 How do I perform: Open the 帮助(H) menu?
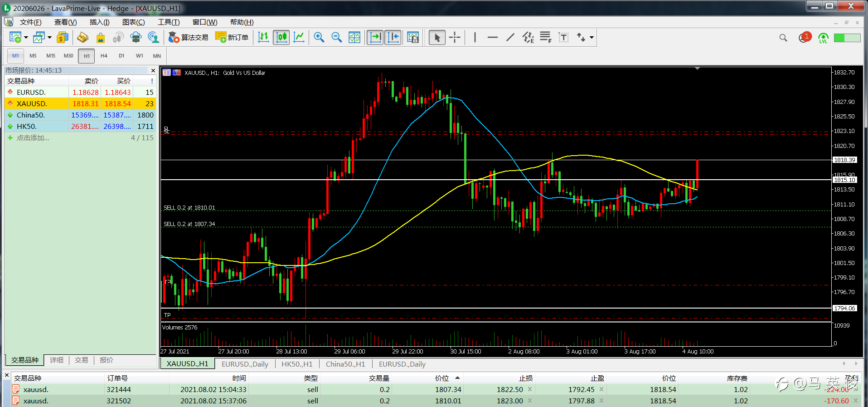(x=242, y=22)
